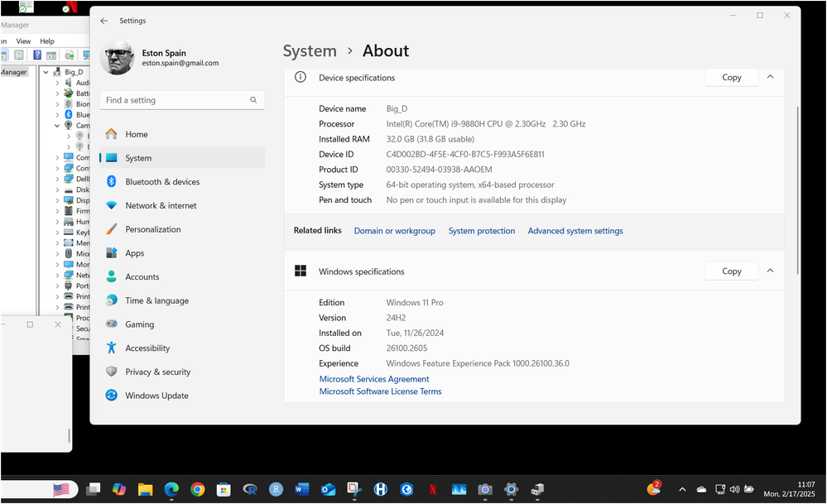
Task: Open the View menu in Device Manager
Action: pyautogui.click(x=23, y=41)
